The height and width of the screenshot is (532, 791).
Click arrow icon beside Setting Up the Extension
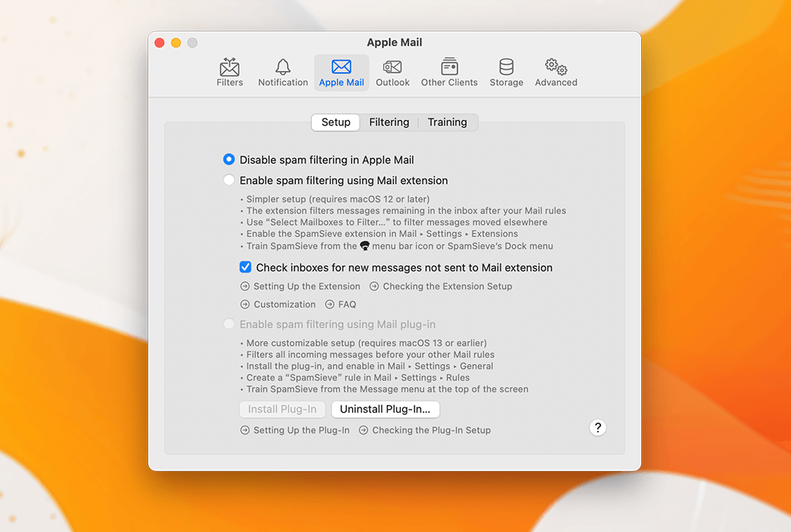[x=245, y=287]
